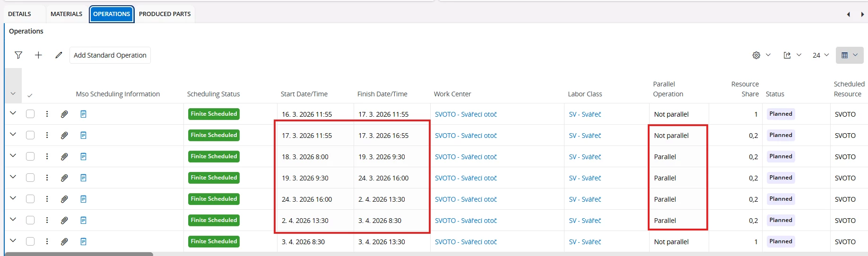
Task: Open document icon for 17. 3. 2026 11:55 row
Action: [83, 135]
